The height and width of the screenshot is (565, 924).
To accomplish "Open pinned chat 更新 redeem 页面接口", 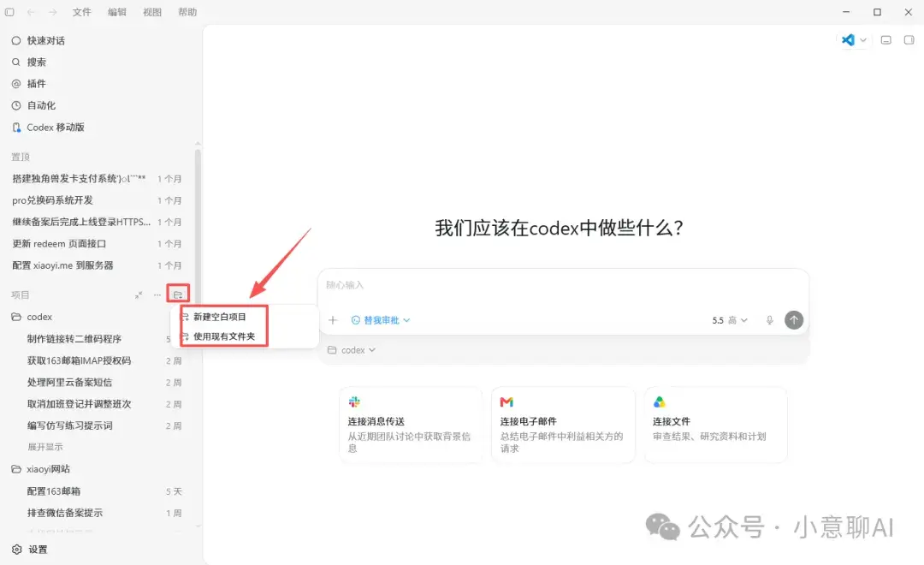I will click(x=98, y=244).
